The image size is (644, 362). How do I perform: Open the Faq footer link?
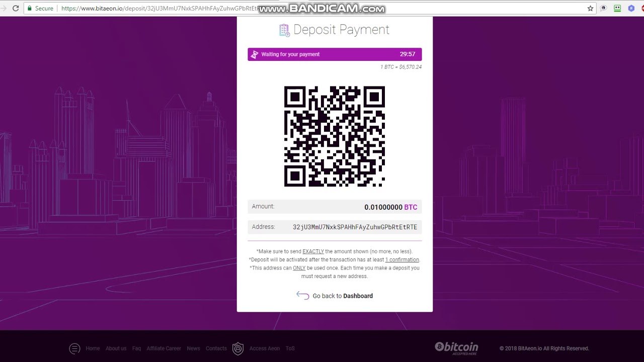point(136,348)
